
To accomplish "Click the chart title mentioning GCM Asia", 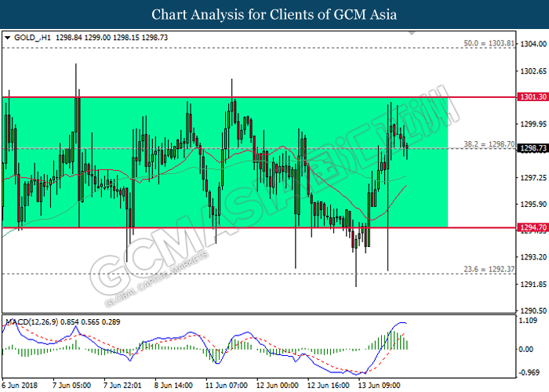I will 274,15.
